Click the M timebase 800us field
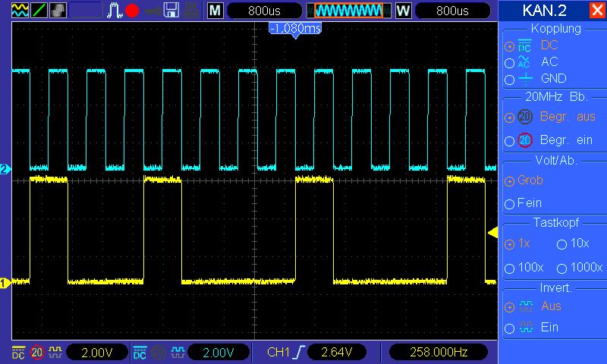The height and width of the screenshot is (364, 607). [264, 11]
